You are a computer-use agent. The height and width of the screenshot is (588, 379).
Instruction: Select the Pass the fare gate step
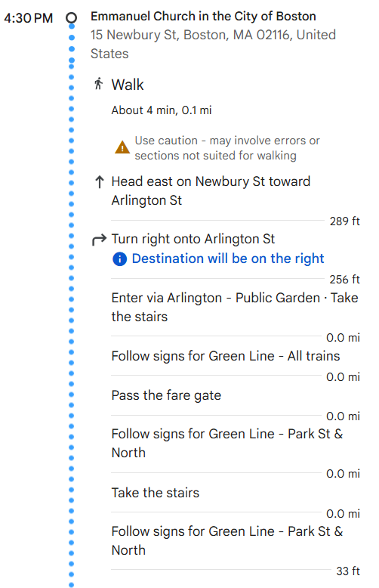coord(166,395)
